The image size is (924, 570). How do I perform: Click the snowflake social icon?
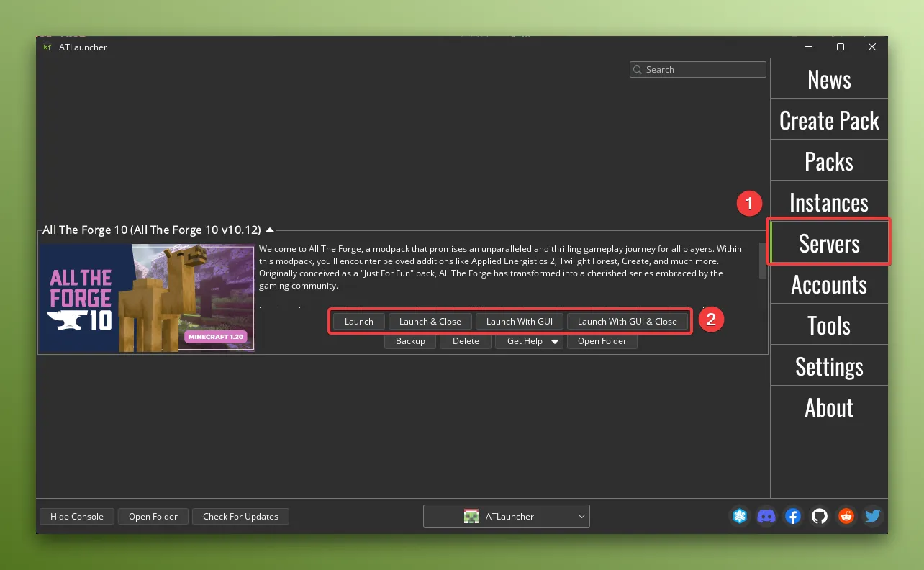point(740,516)
